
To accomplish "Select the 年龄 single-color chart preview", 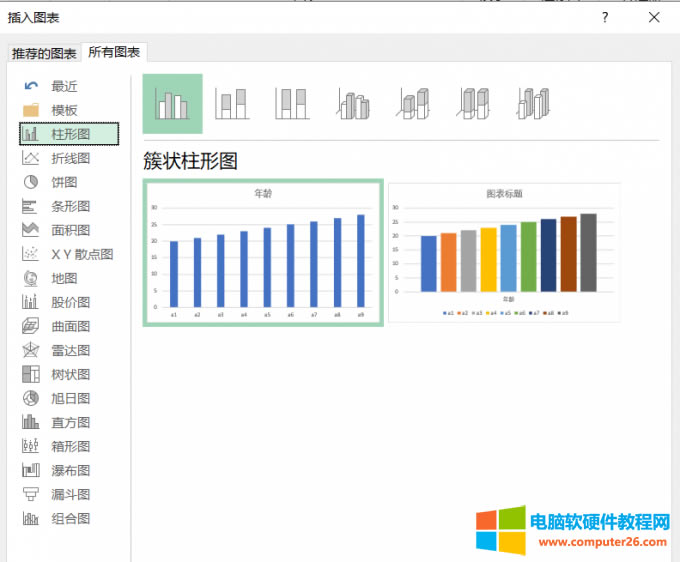I will pos(263,253).
